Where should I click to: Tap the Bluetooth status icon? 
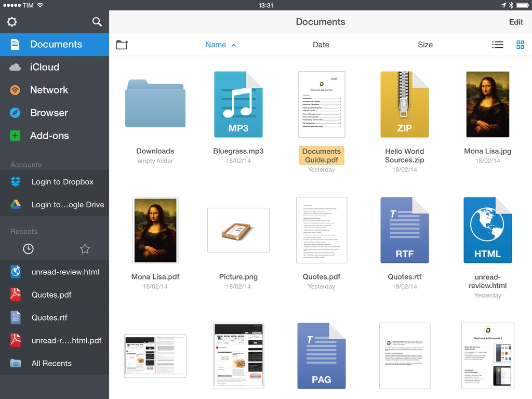511,5
